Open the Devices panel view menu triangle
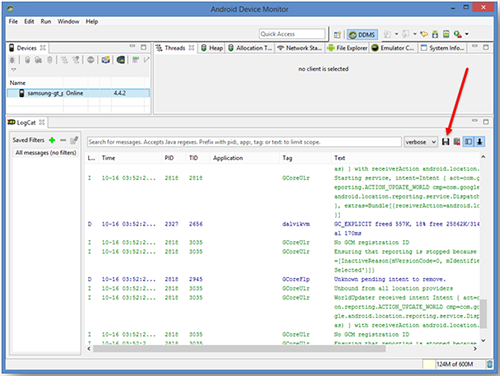Viewport: 500px width, 376px height. pyautogui.click(x=14, y=70)
